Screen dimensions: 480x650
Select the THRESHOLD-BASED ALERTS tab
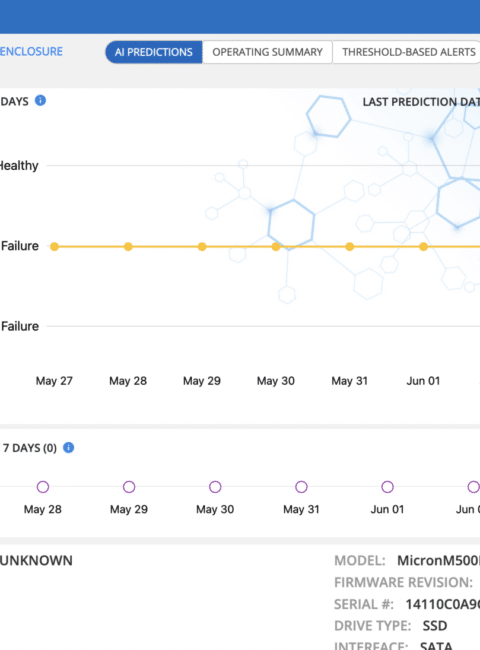[x=407, y=52]
